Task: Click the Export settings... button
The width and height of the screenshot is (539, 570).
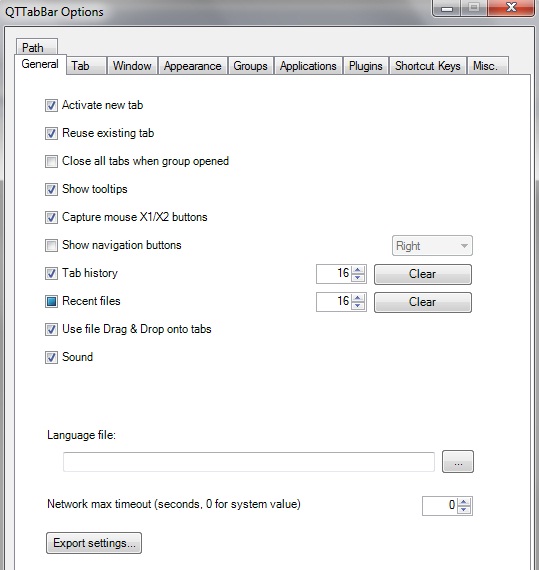Action: tap(94, 543)
